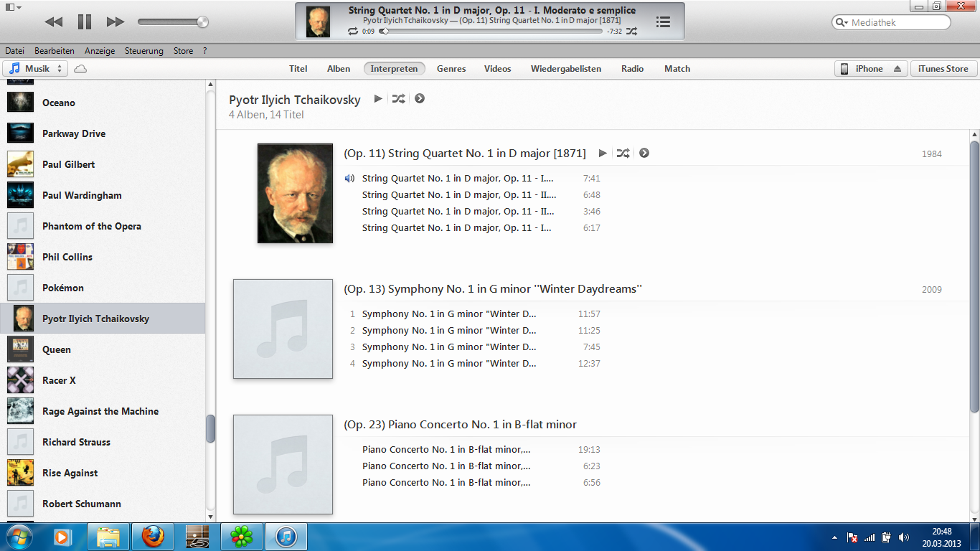
Task: Pause the currently playing track
Action: pyautogui.click(x=85, y=22)
